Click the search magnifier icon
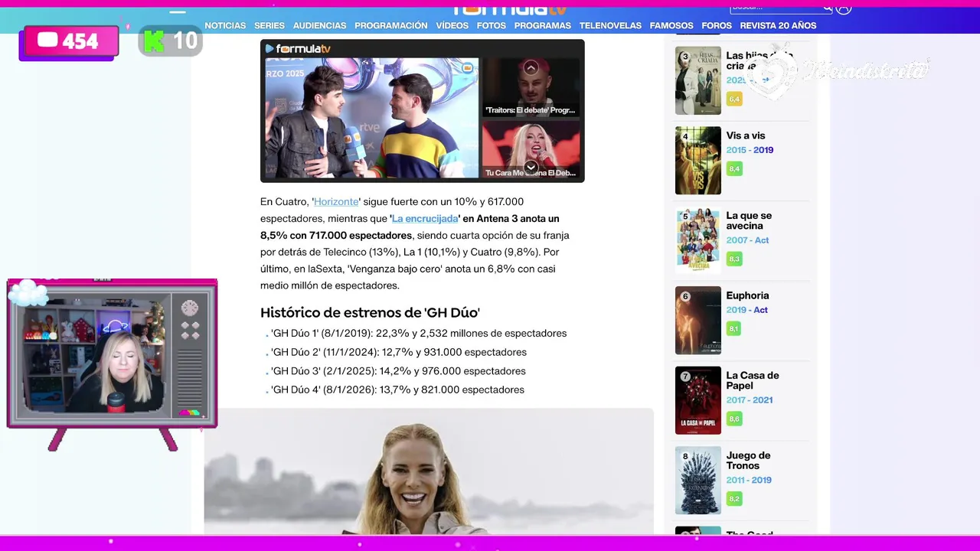 (827, 8)
